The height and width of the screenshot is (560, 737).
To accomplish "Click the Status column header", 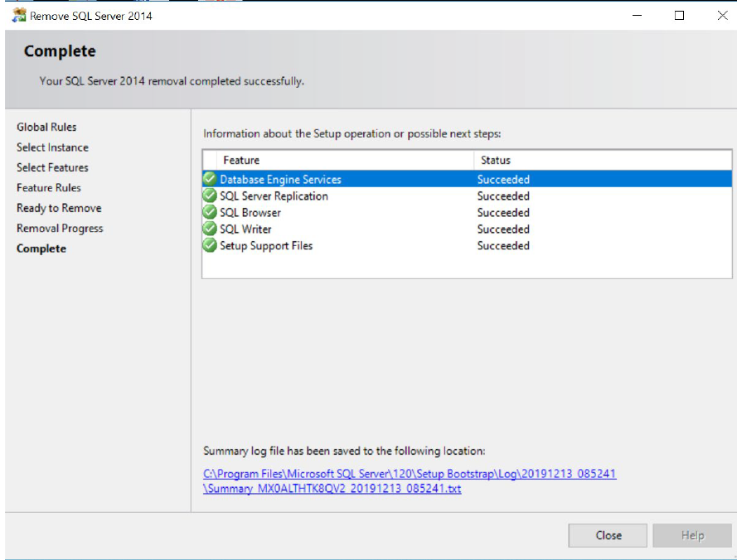I will [x=603, y=160].
